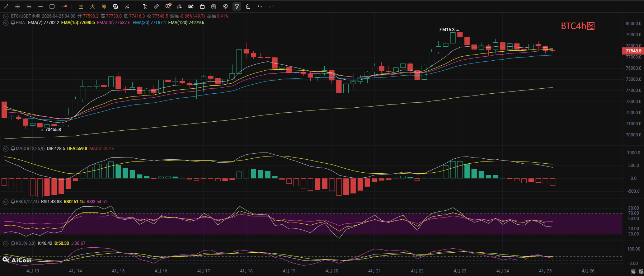
Task: Click the 筹 tab at bottom right
Action: pyautogui.click(x=633, y=271)
